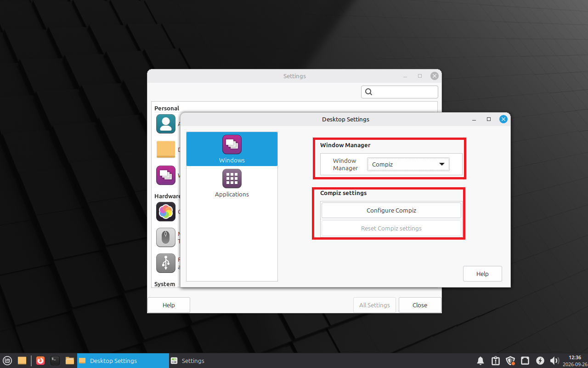Click the Window Manager label beside the Compiz dropdown

click(x=345, y=164)
